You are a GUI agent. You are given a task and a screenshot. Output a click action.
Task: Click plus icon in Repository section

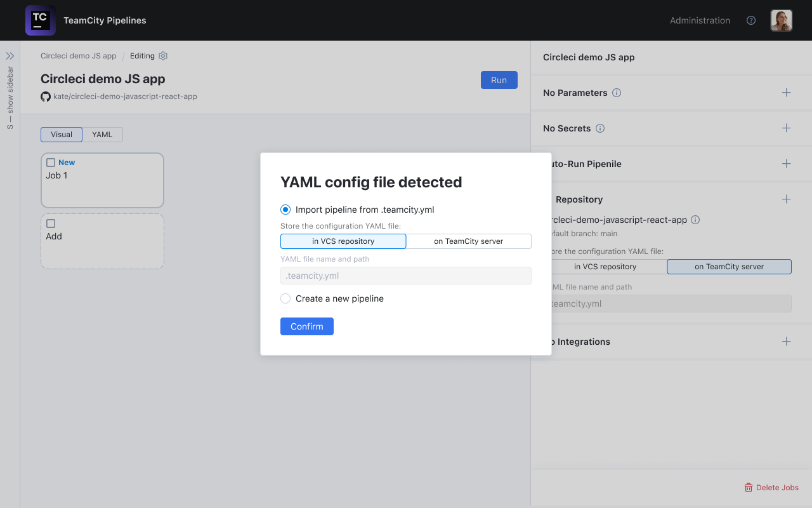tap(787, 199)
